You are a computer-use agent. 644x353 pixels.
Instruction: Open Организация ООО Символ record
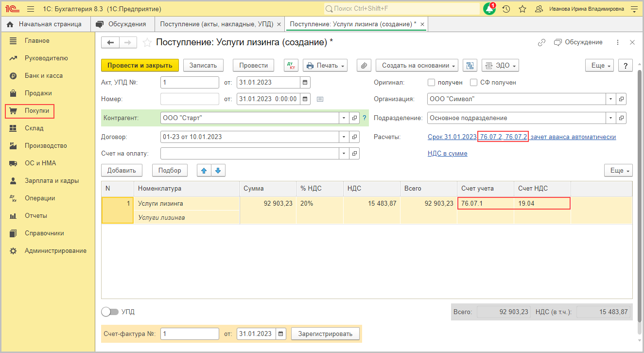pos(621,99)
